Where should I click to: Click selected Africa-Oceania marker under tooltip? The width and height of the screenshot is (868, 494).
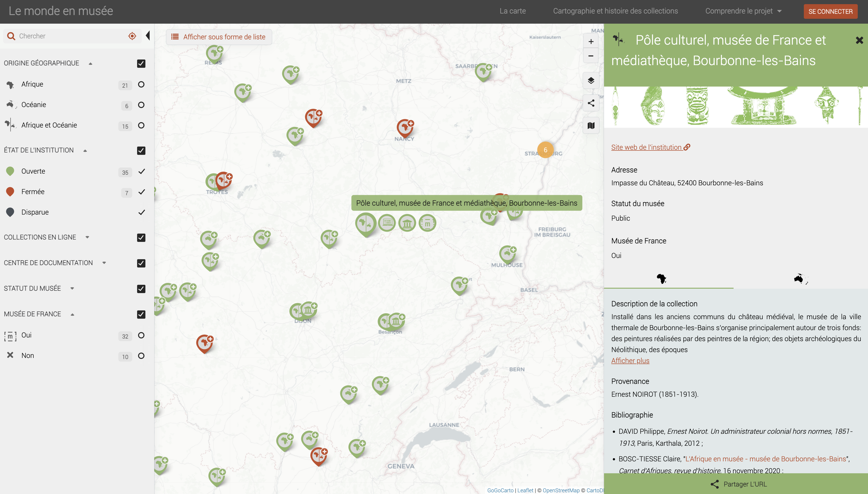point(366,224)
